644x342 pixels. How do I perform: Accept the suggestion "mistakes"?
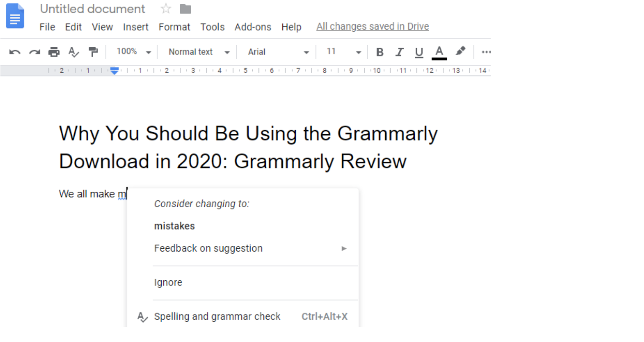[x=174, y=226]
